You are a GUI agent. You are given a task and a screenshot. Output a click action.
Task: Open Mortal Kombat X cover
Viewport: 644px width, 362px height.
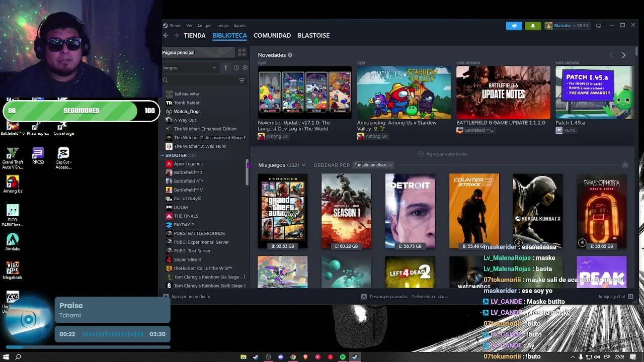538,211
